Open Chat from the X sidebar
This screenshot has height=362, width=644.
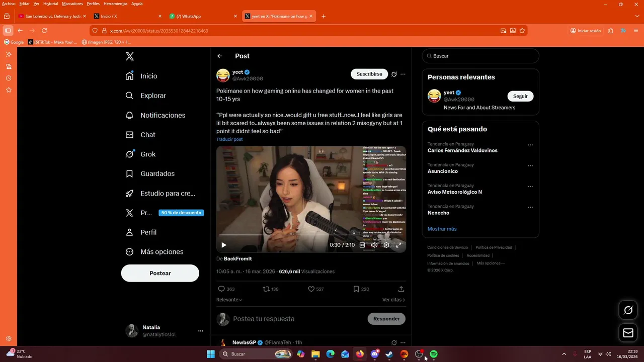(140, 135)
